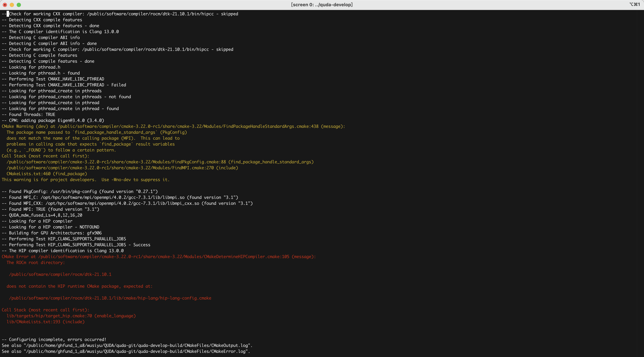This screenshot has width=644, height=357.
Task: Click the CMakeError.log path line
Action: tap(126, 351)
